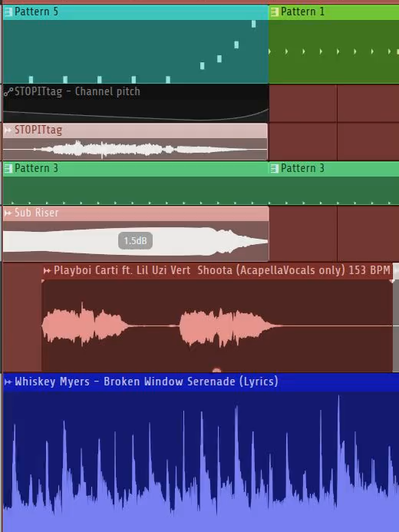Open the Pattern 1 clip menu icon
Viewport: 399px width, 532px height.
point(275,12)
